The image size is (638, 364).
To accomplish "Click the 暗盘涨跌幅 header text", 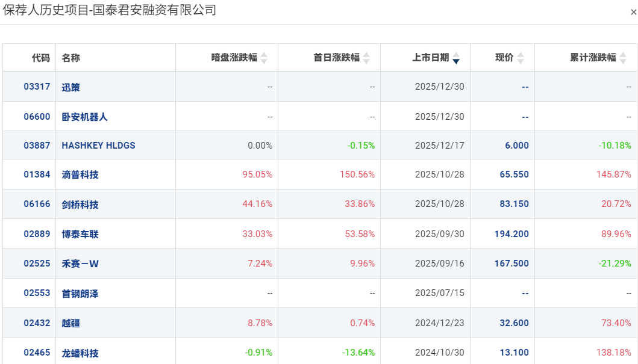I will tap(234, 58).
